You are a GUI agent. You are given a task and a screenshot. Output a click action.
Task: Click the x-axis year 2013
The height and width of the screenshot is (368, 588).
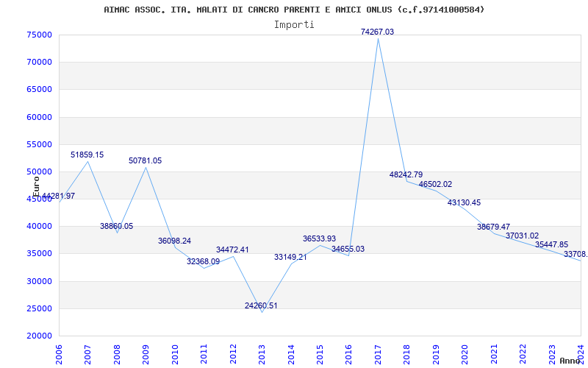262,354
